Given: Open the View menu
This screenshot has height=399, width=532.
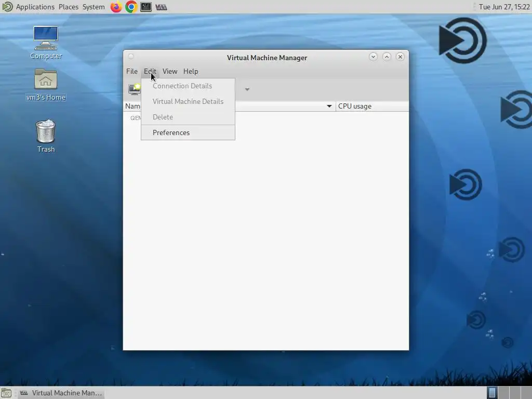Looking at the screenshot, I should [x=170, y=71].
